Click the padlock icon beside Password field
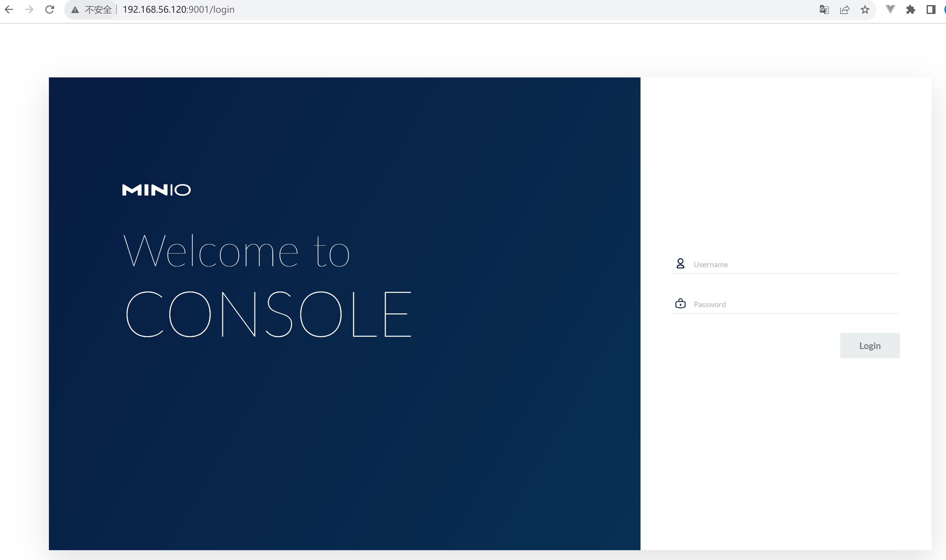The width and height of the screenshot is (946, 560). pos(681,303)
